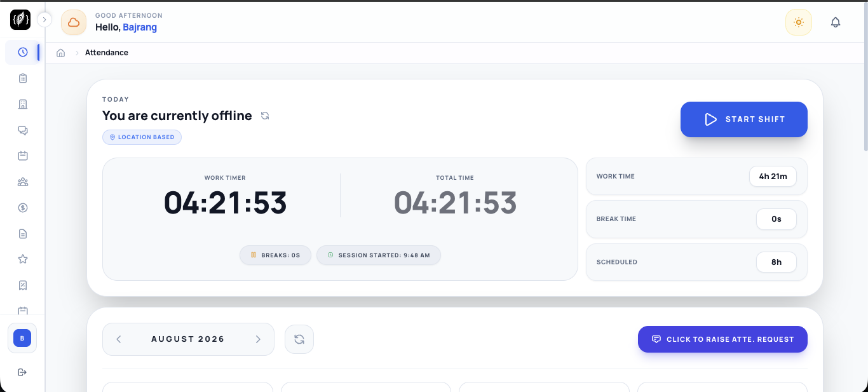Open the calendar sidebar icon below chat
868x392 pixels.
coord(23,156)
